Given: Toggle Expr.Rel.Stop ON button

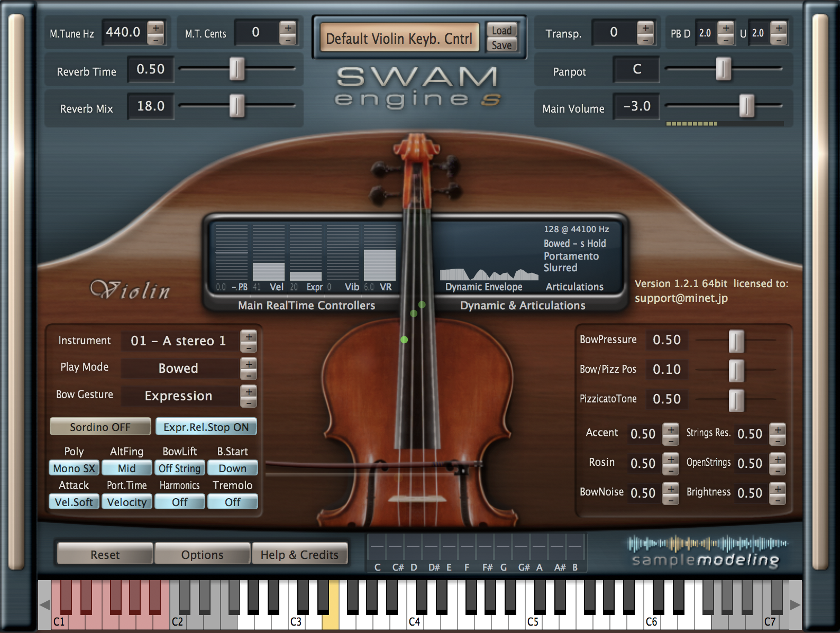Looking at the screenshot, I should [x=206, y=427].
